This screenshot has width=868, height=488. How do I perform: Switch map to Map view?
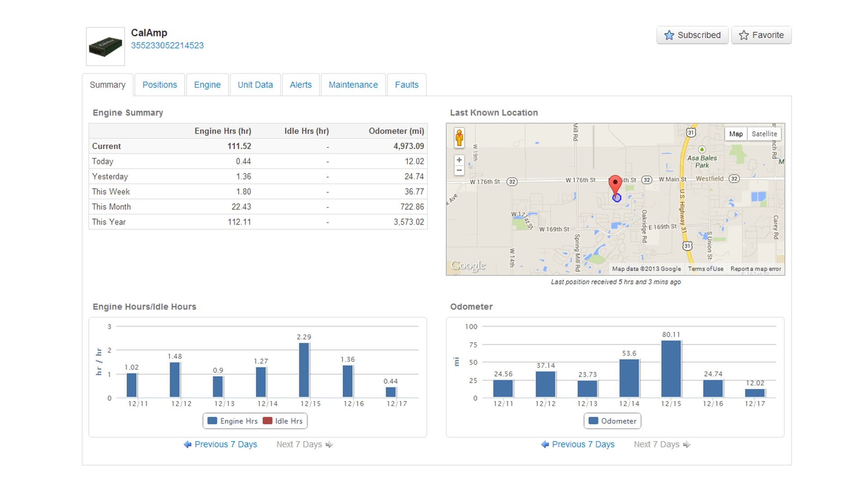pyautogui.click(x=736, y=134)
